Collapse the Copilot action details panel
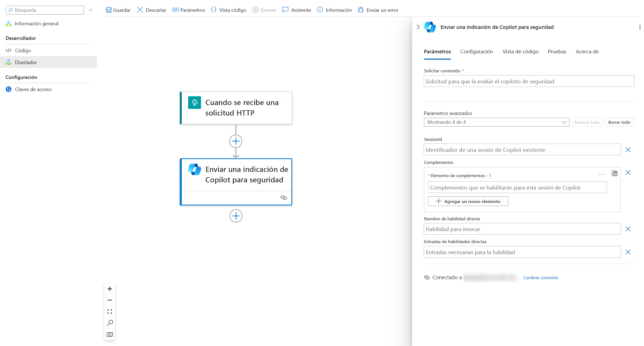 point(418,27)
